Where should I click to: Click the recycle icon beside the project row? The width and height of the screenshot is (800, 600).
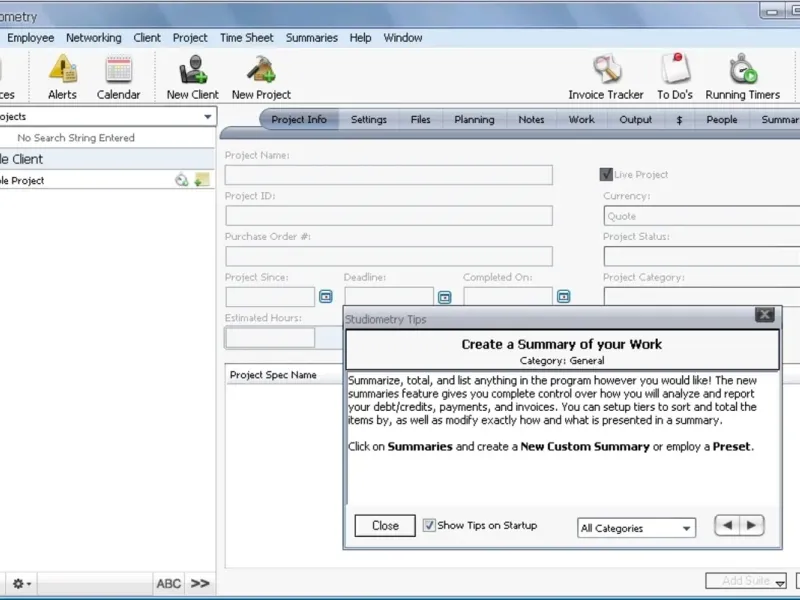[x=182, y=180]
